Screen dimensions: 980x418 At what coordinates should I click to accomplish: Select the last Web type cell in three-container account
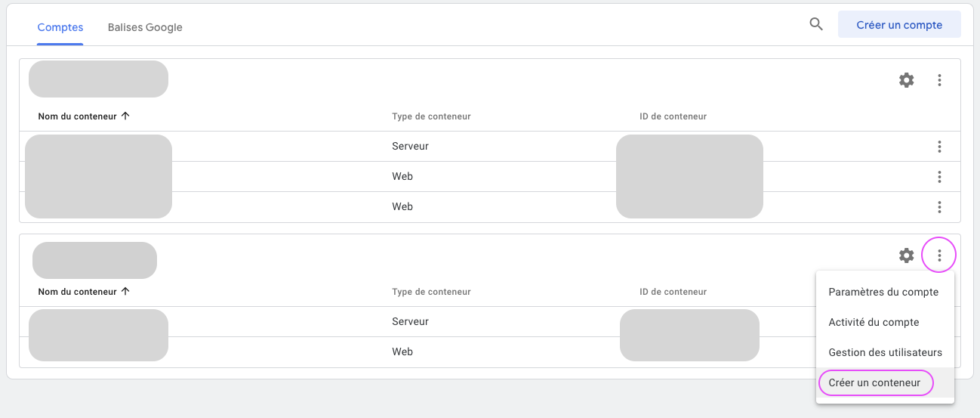(x=402, y=207)
